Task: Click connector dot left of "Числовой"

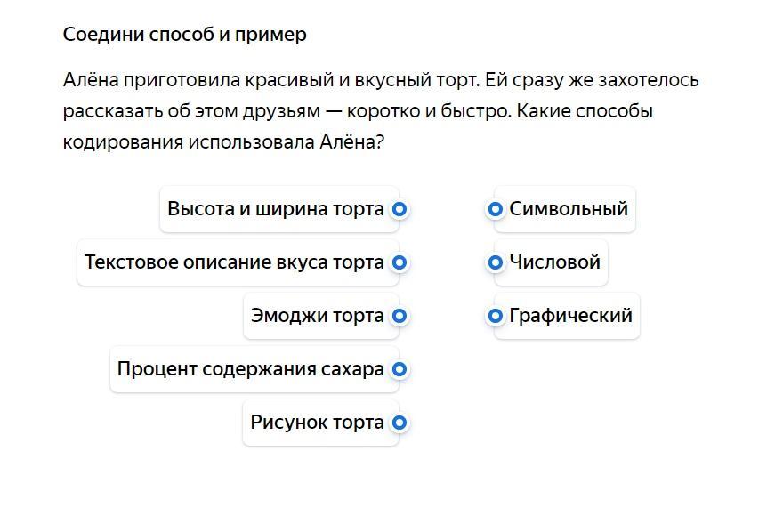Action: pyautogui.click(x=495, y=262)
